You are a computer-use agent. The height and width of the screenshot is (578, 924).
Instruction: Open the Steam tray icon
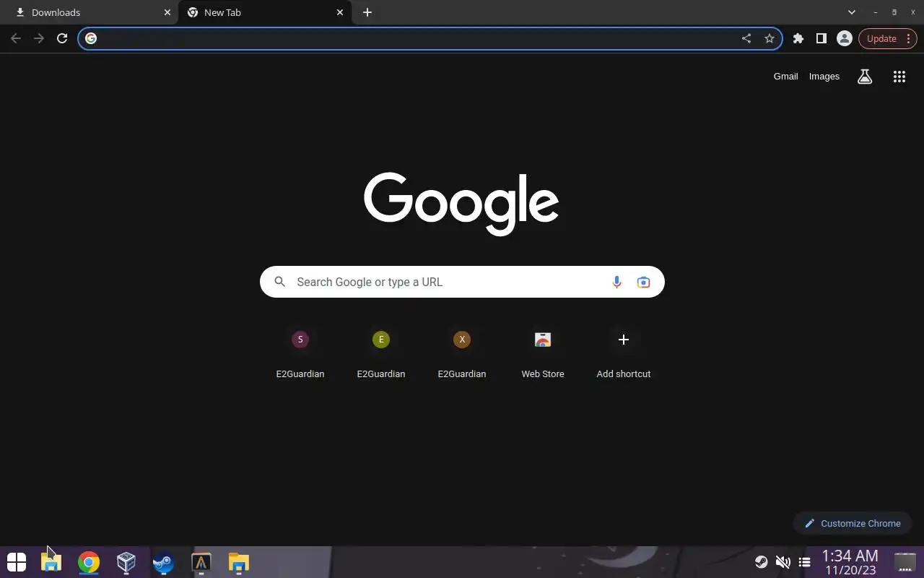(x=761, y=562)
